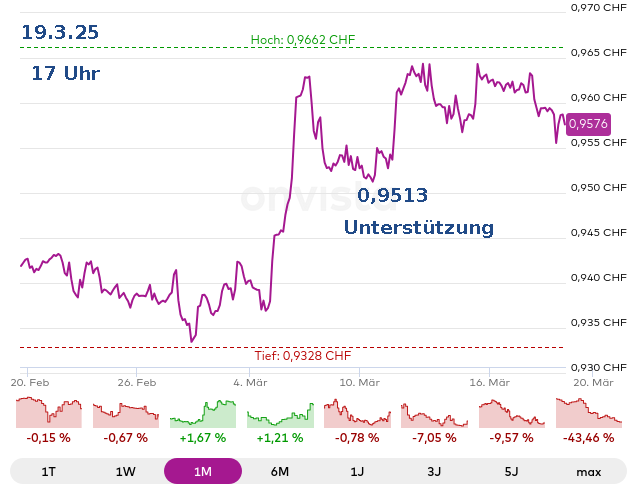Choose the 1J time range
642x489 pixels.
tap(357, 471)
